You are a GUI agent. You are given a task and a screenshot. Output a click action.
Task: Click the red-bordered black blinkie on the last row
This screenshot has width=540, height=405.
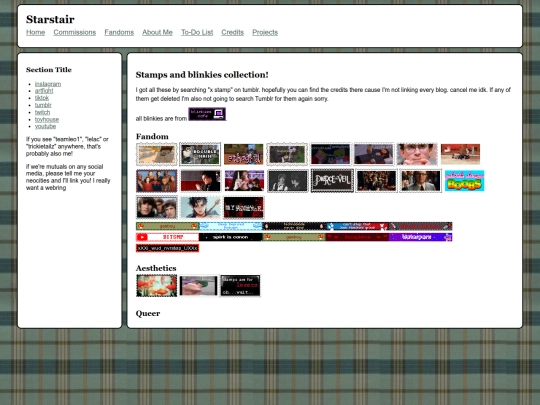click(167, 248)
